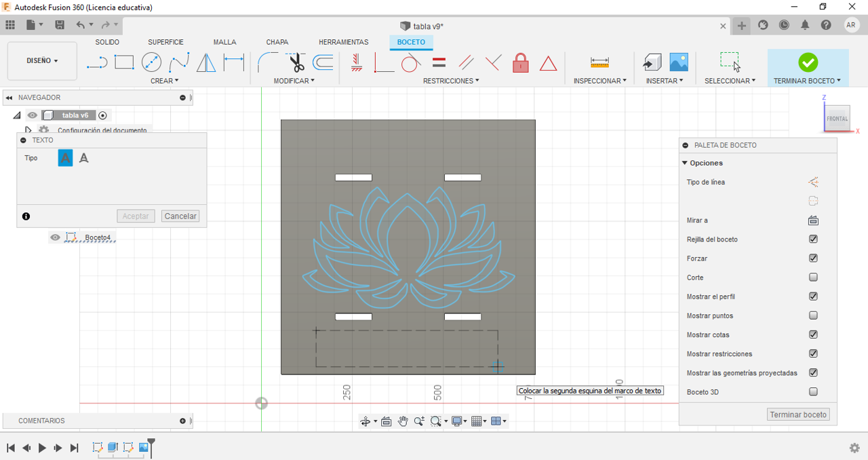Apply the Equal constraint
The height and width of the screenshot is (460, 868).
(439, 63)
